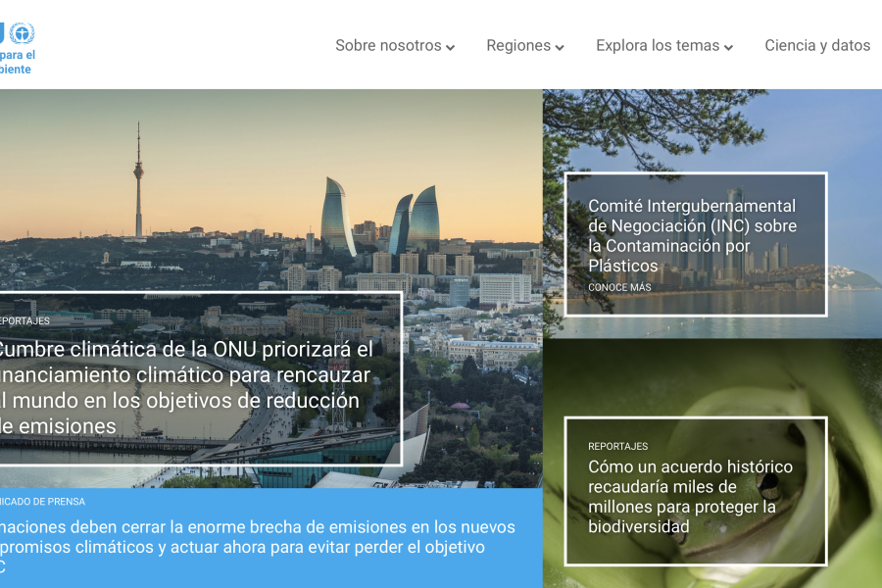Viewport: 882px width, 588px height.
Task: Read Cómo un acuerdo histórico biodiversity article
Action: 690,496
